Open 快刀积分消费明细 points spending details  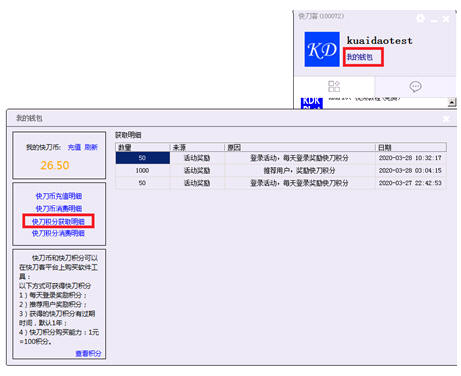(58, 233)
